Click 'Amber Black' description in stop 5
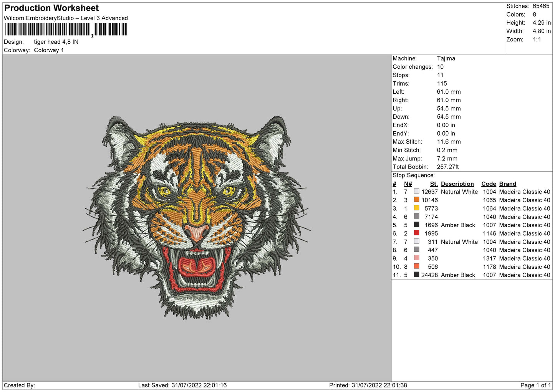Screen dimensions: 555x392 point(458,225)
